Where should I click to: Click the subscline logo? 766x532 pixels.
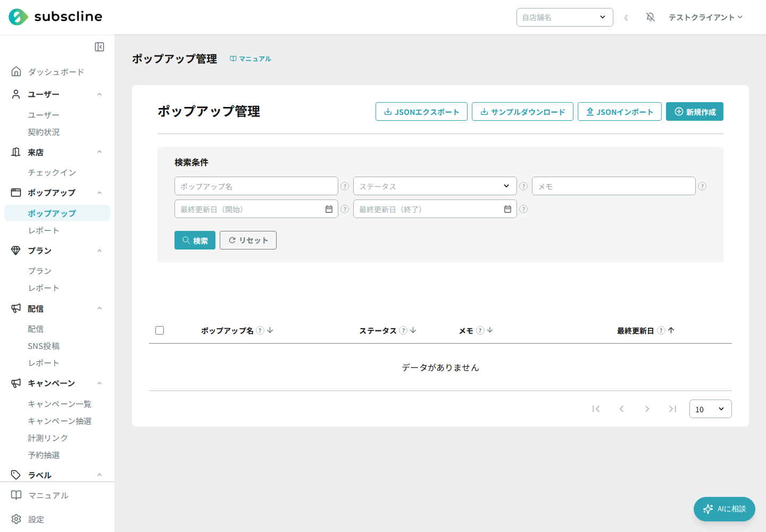pos(55,17)
